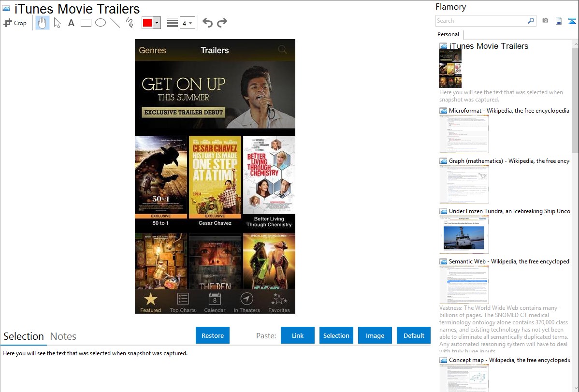This screenshot has height=392, width=579.
Task: Click the Link paste button
Action: (298, 335)
